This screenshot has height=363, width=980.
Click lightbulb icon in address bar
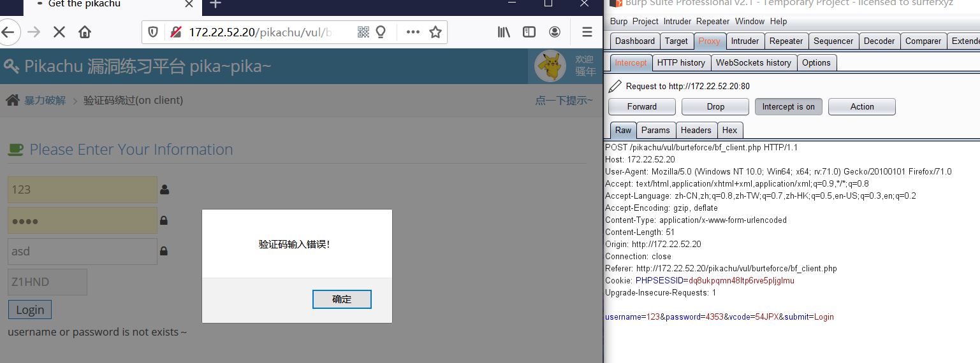[x=381, y=32]
